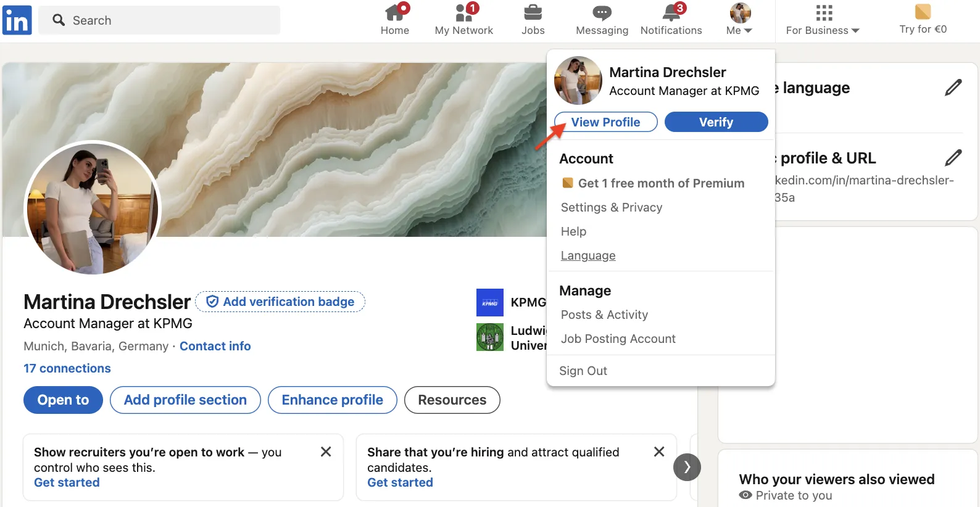Click the blue Verify button
Image resolution: width=980 pixels, height=507 pixels.
(716, 122)
